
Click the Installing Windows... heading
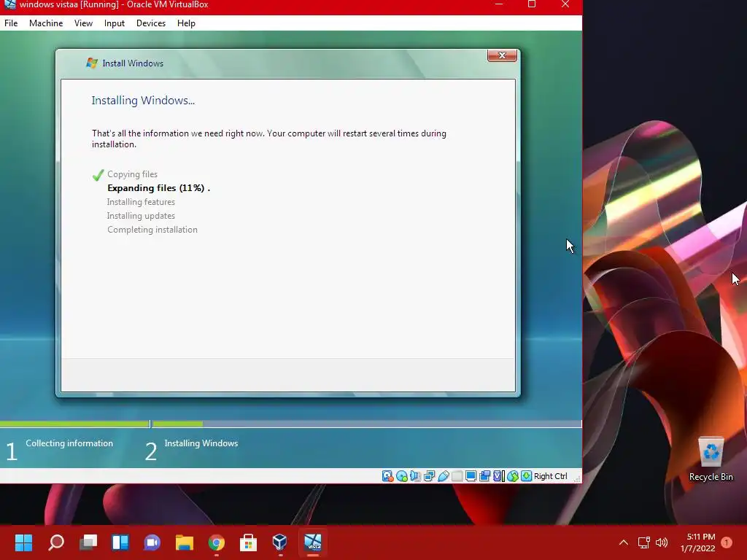coord(143,100)
